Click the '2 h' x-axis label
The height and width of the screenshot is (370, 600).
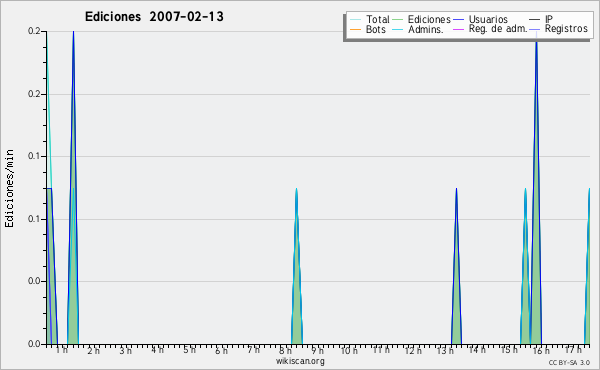click(93, 351)
